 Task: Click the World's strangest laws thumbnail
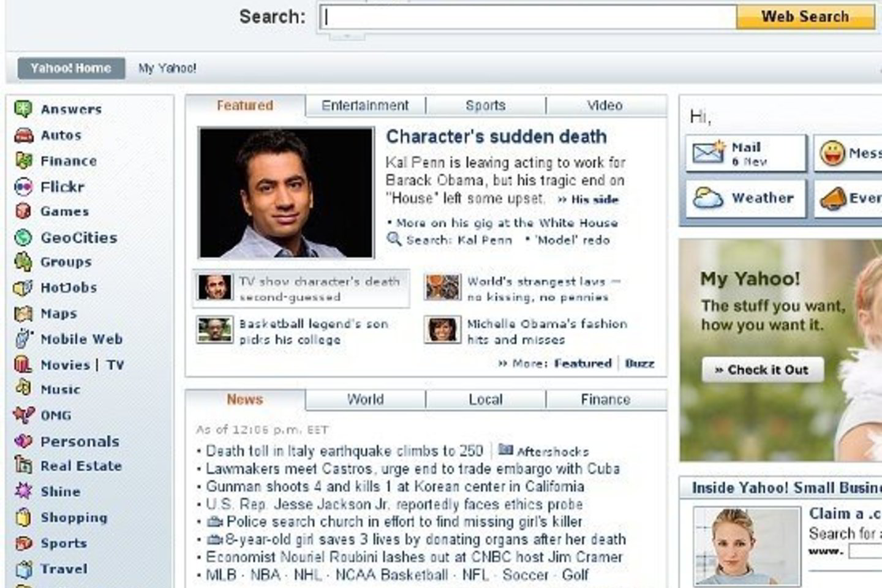[442, 287]
